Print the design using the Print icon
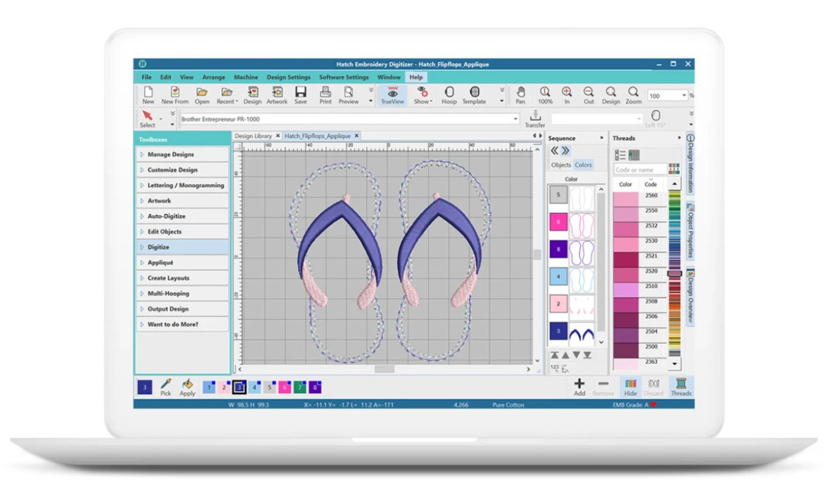 325,94
